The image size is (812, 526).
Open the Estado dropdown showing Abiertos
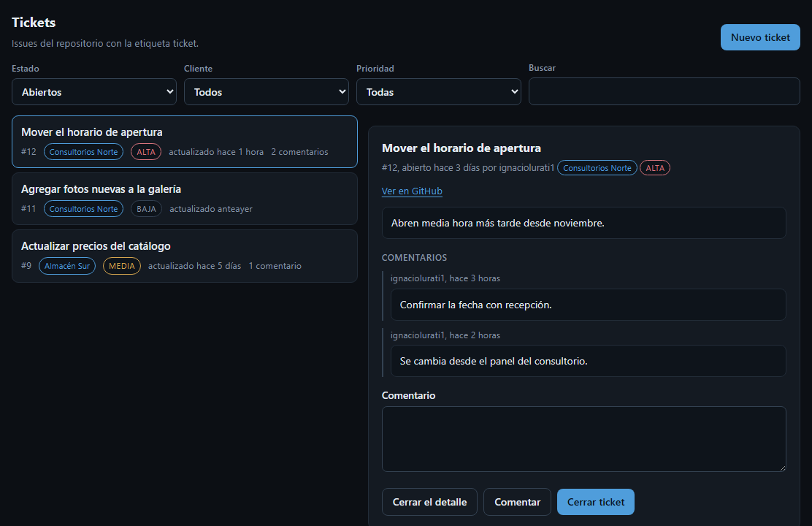(93, 92)
